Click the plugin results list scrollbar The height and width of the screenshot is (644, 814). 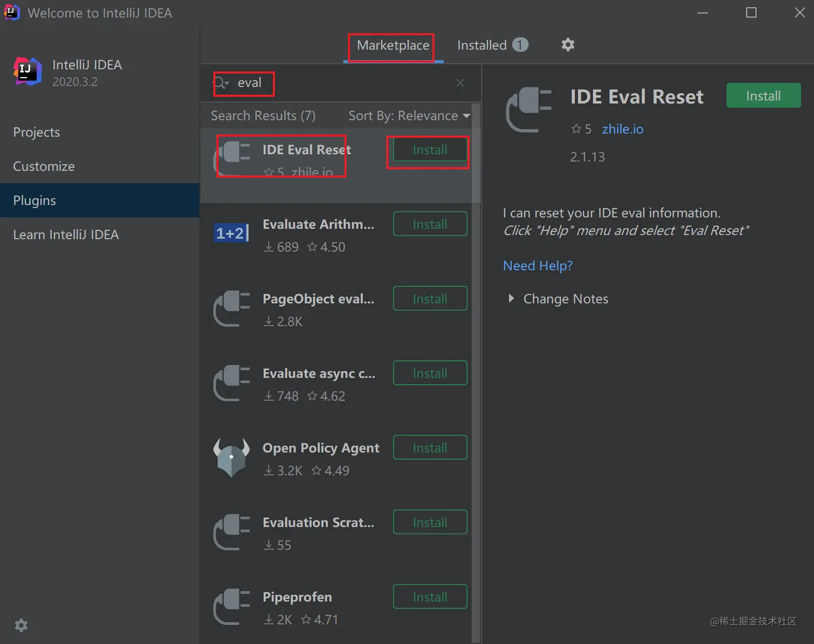tap(476, 372)
